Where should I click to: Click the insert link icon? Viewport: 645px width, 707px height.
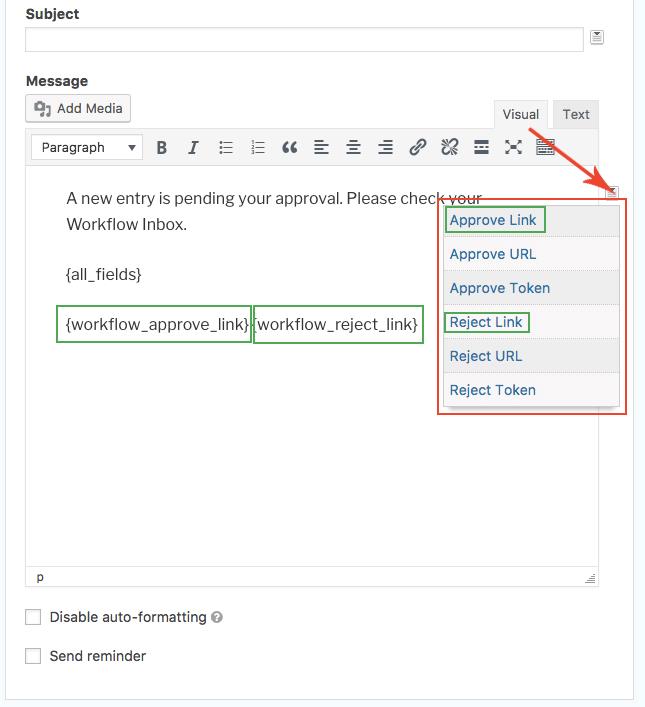(418, 148)
